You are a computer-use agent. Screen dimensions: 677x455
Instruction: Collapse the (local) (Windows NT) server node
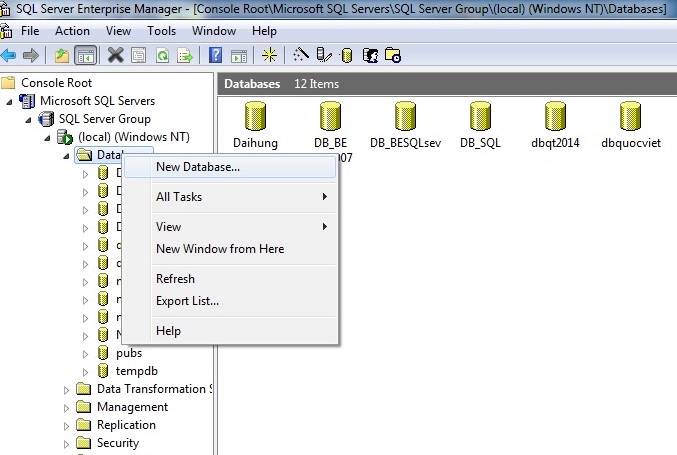(x=47, y=138)
